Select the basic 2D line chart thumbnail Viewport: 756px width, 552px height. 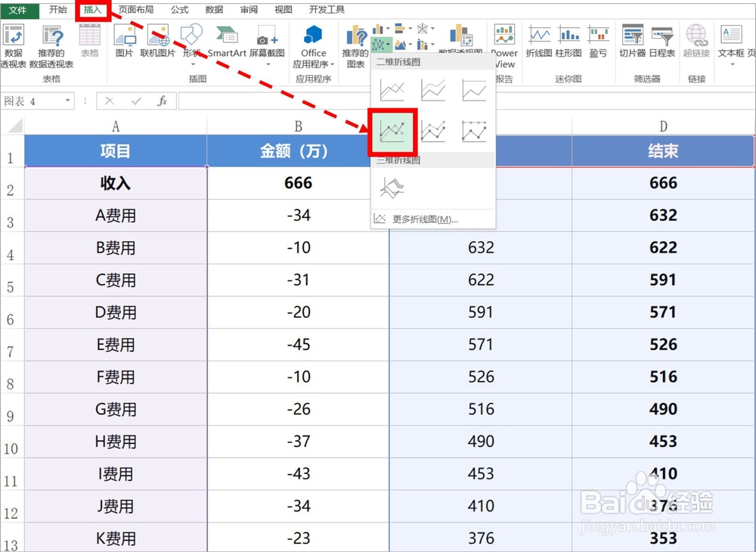tap(392, 90)
